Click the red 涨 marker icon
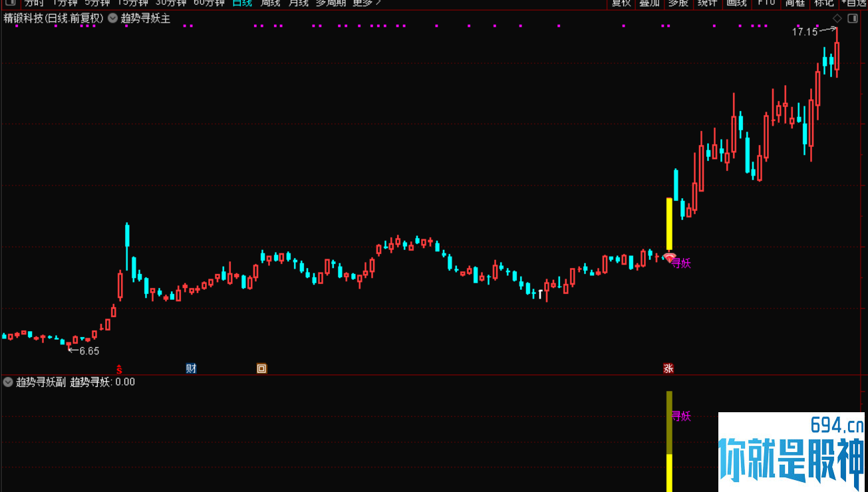868x492 pixels. 668,368
